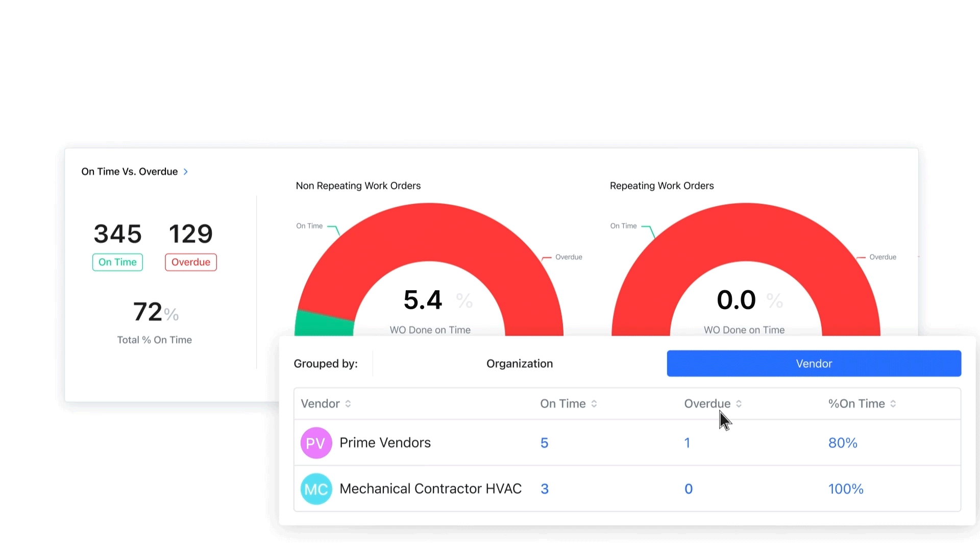Image resolution: width=980 pixels, height=551 pixels.
Task: Open On Time Vs. Overdue via its arrow icon
Action: pos(185,171)
